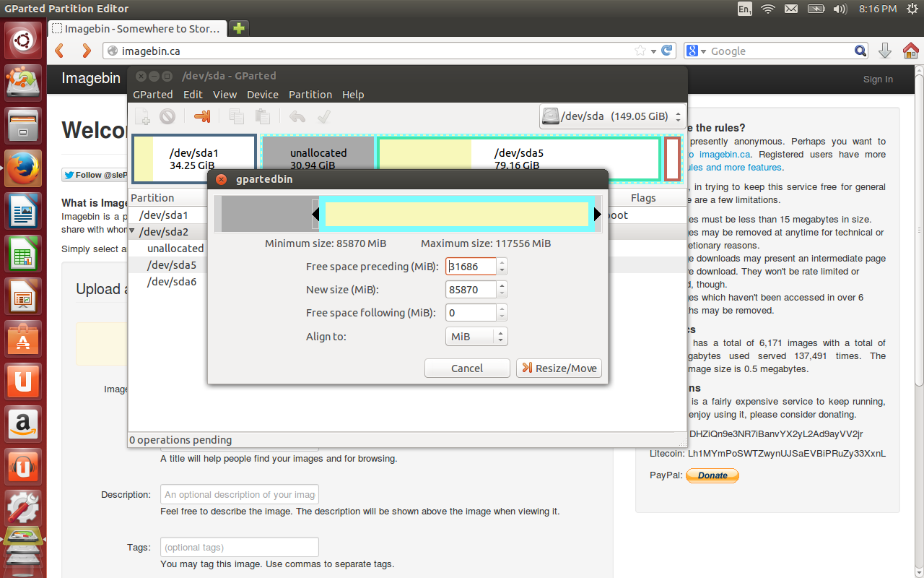
Task: Open the GParted menu
Action: [x=153, y=95]
